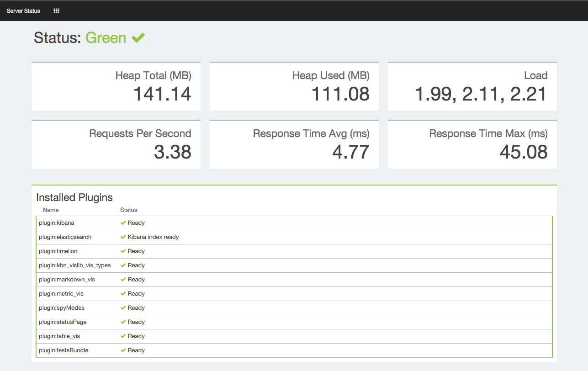Click the Response Time Avg (ms) panel

coord(294,144)
